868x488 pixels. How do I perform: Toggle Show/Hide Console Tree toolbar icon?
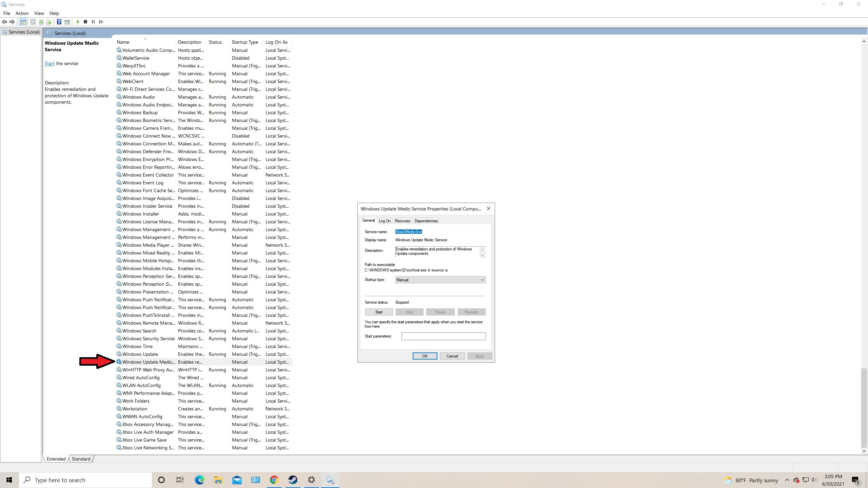point(23,22)
